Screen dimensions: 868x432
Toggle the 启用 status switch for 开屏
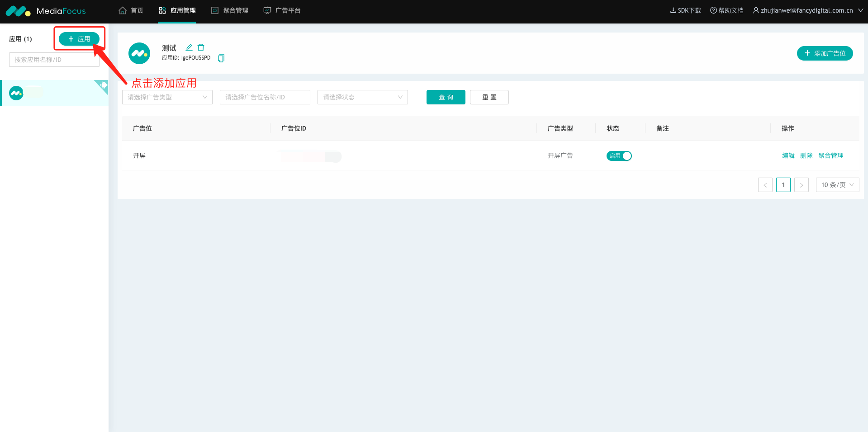(619, 156)
